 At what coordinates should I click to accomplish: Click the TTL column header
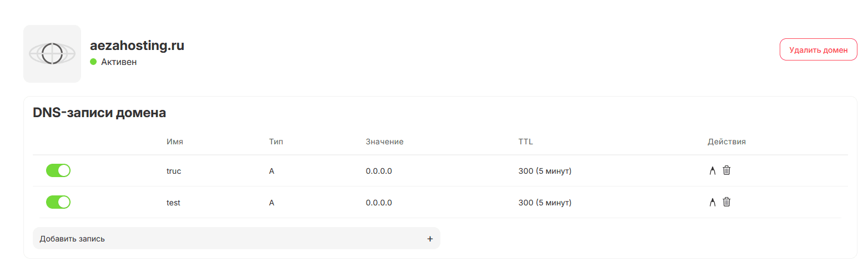pos(526,142)
